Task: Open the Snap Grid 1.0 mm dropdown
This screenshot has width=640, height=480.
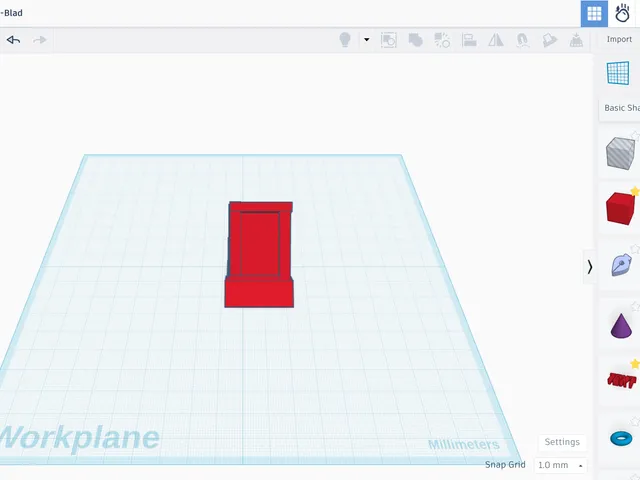Action: pos(560,465)
